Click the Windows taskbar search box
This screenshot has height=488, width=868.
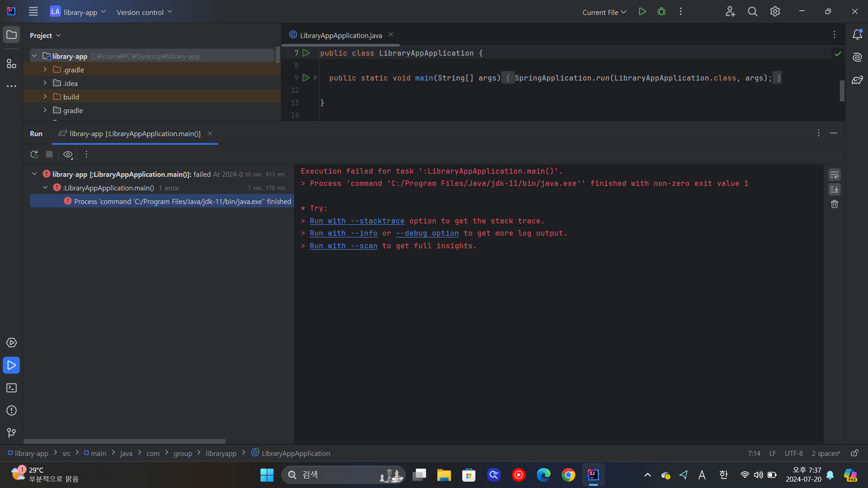[343, 475]
